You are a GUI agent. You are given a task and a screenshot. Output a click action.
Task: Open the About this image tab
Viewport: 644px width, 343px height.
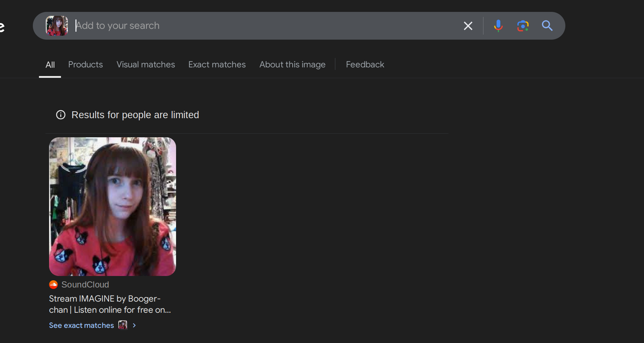292,64
